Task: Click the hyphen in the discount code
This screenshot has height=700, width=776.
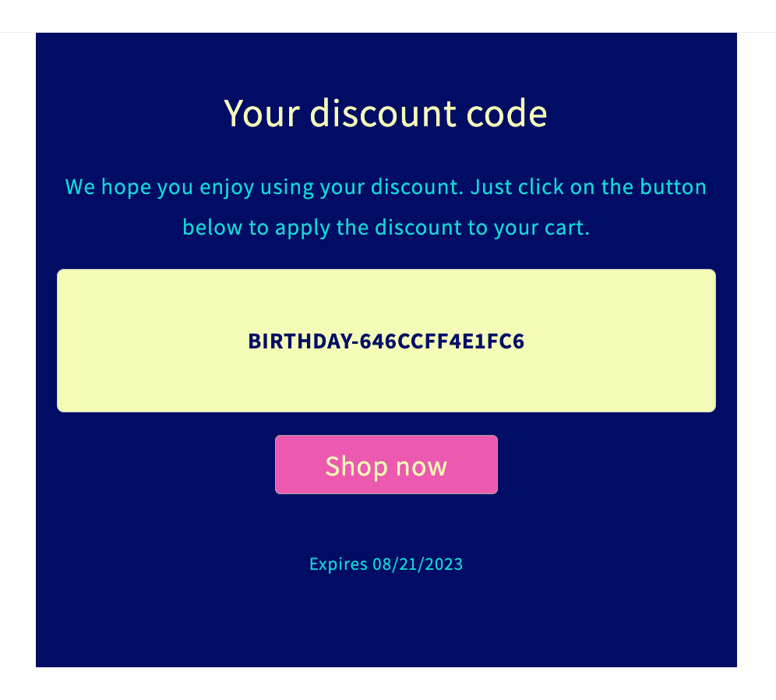Action: click(354, 342)
